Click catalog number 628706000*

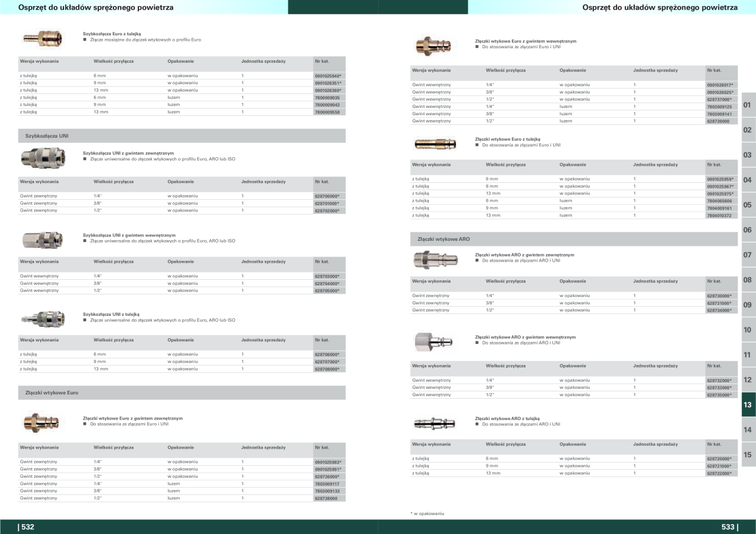[327, 355]
